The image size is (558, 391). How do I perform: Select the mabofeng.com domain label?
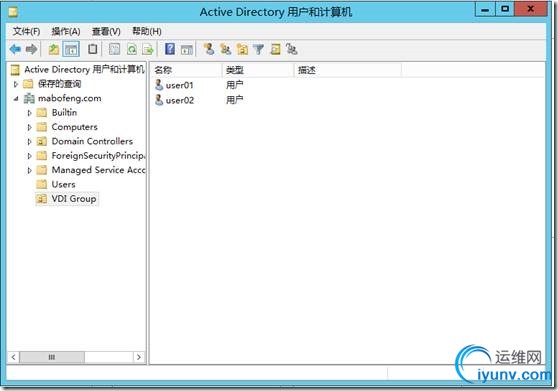coord(69,98)
